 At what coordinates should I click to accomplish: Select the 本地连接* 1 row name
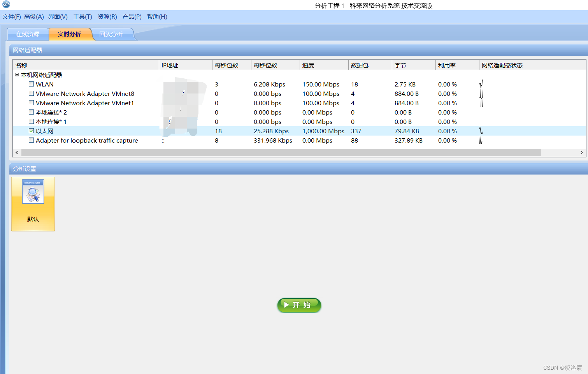pyautogui.click(x=51, y=122)
